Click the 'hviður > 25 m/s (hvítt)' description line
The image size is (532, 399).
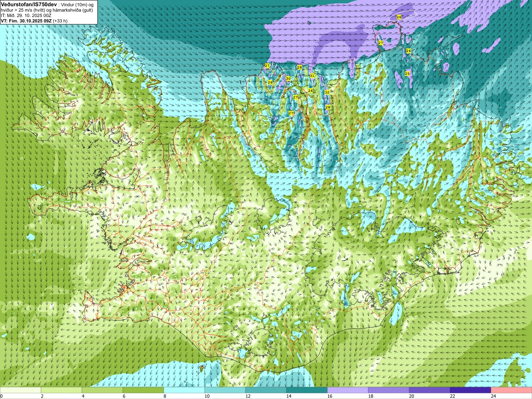(47, 10)
